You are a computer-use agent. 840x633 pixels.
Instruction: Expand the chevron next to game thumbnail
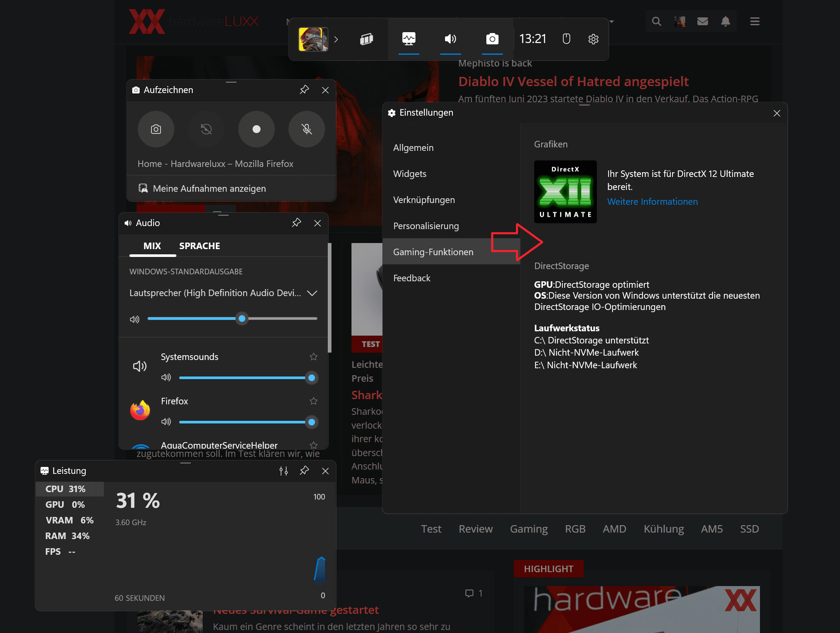[336, 39]
